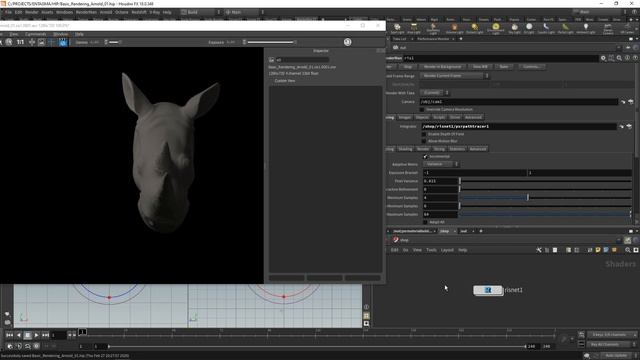This screenshot has height=360, width=640.
Task: Open the Main radial menu dropdown
Action: click(x=245, y=12)
